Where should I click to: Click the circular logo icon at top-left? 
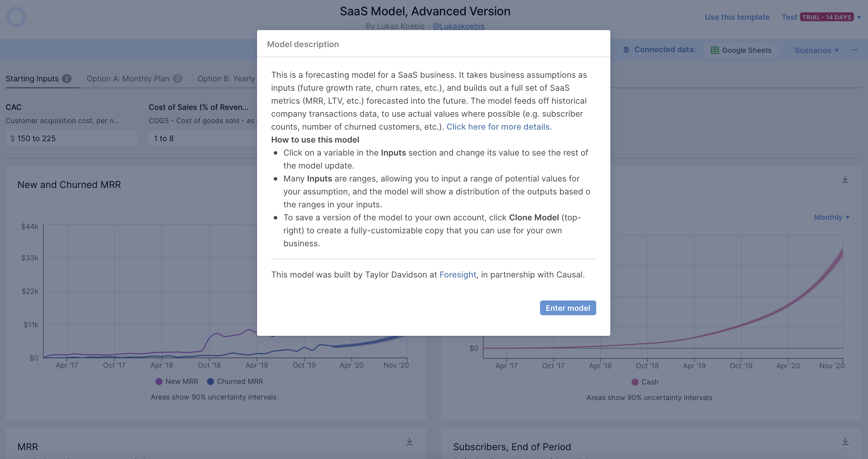pyautogui.click(x=16, y=17)
